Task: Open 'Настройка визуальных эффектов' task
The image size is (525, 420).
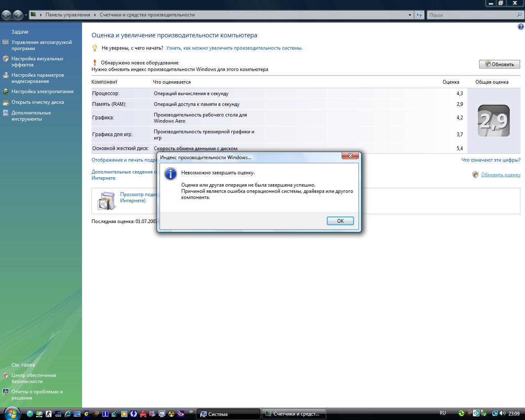Action: (37, 62)
